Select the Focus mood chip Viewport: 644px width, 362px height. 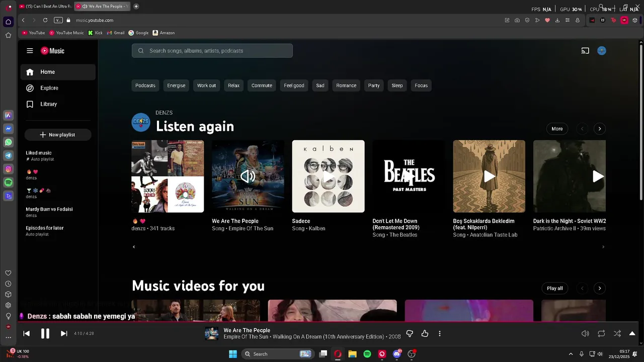[x=421, y=85]
